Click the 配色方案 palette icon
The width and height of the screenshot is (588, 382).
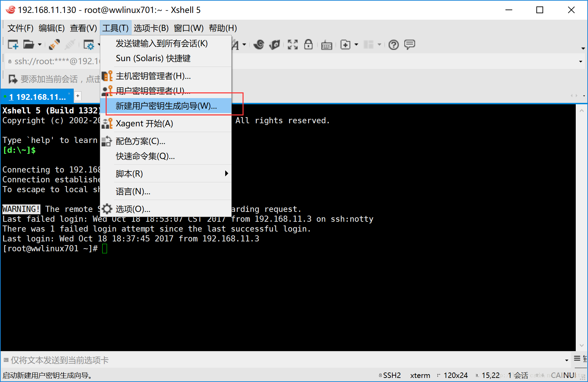pos(107,141)
